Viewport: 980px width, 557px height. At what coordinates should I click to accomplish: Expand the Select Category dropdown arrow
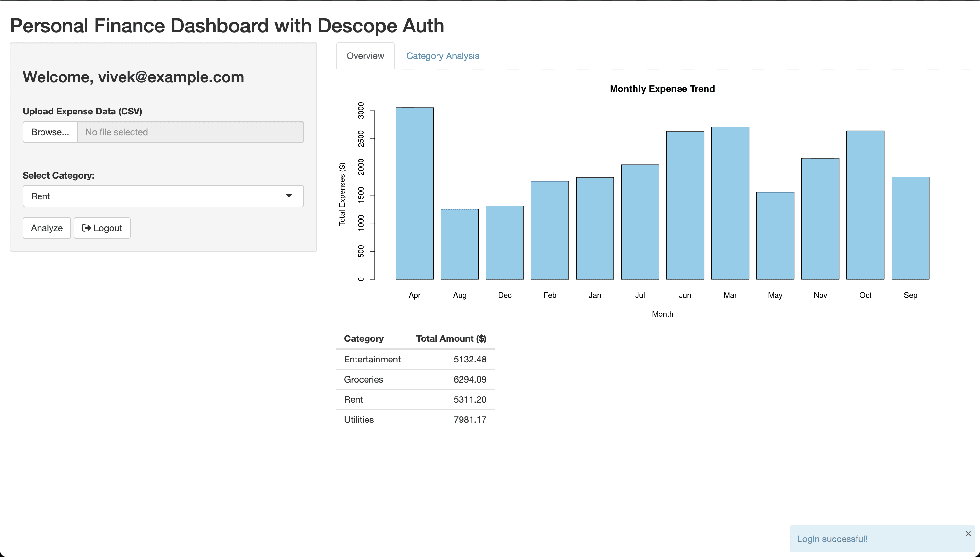pos(289,196)
